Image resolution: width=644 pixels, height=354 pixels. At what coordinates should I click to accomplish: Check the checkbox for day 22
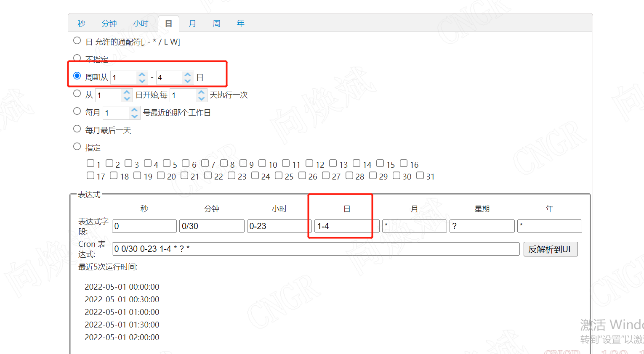(207, 175)
